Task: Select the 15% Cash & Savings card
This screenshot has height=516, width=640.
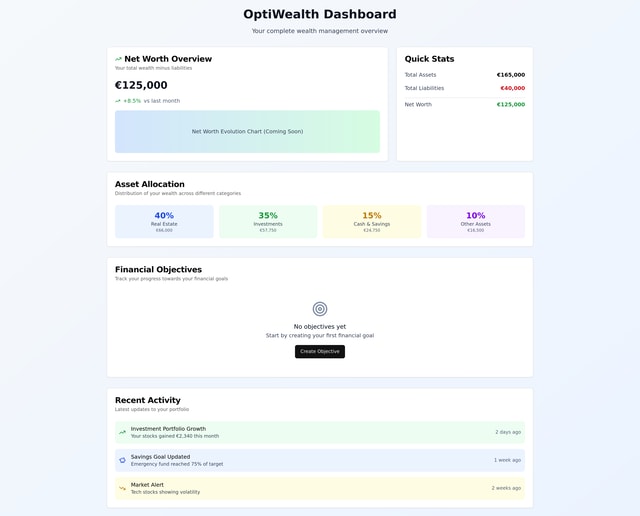Action: click(x=372, y=222)
